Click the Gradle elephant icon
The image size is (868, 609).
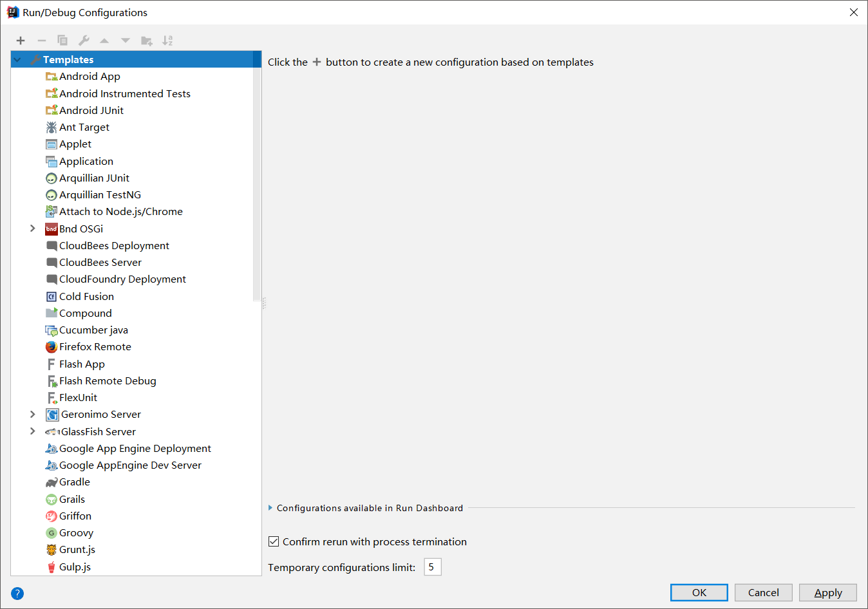click(x=52, y=482)
